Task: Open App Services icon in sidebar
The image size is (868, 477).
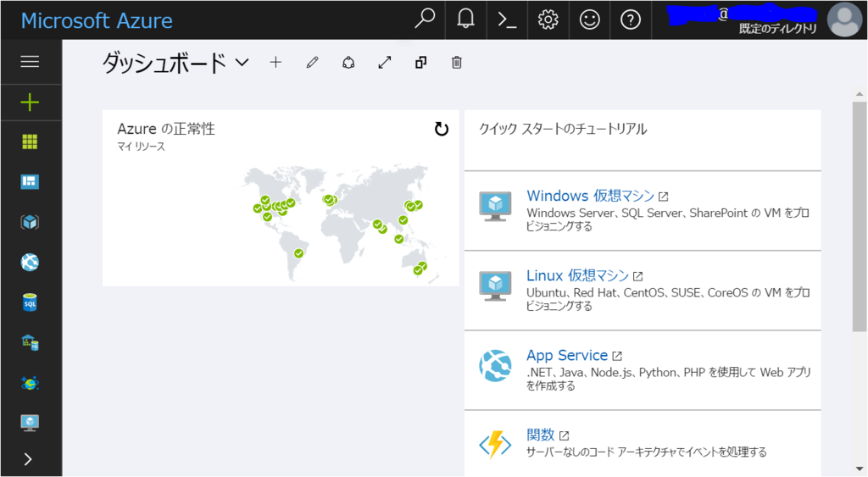Action: tap(30, 263)
